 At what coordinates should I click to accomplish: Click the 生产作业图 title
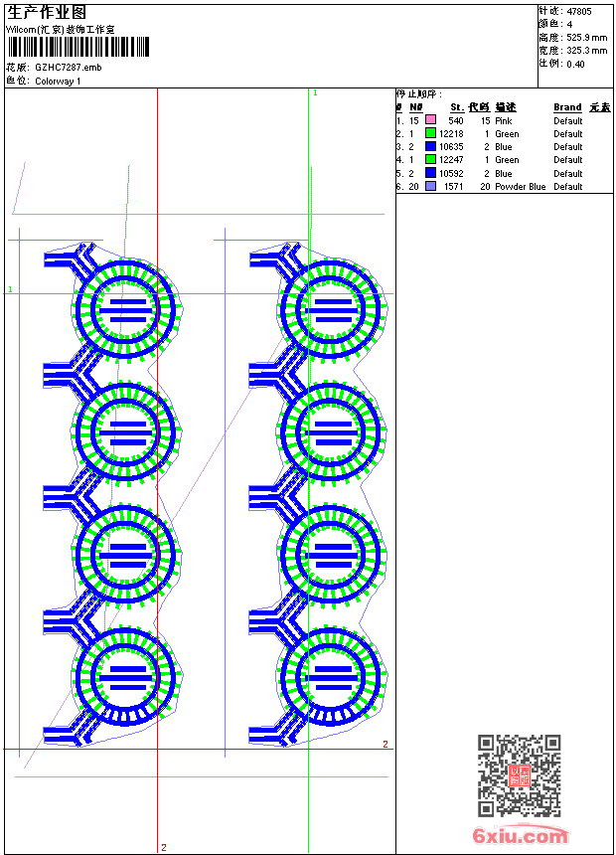coord(47,12)
